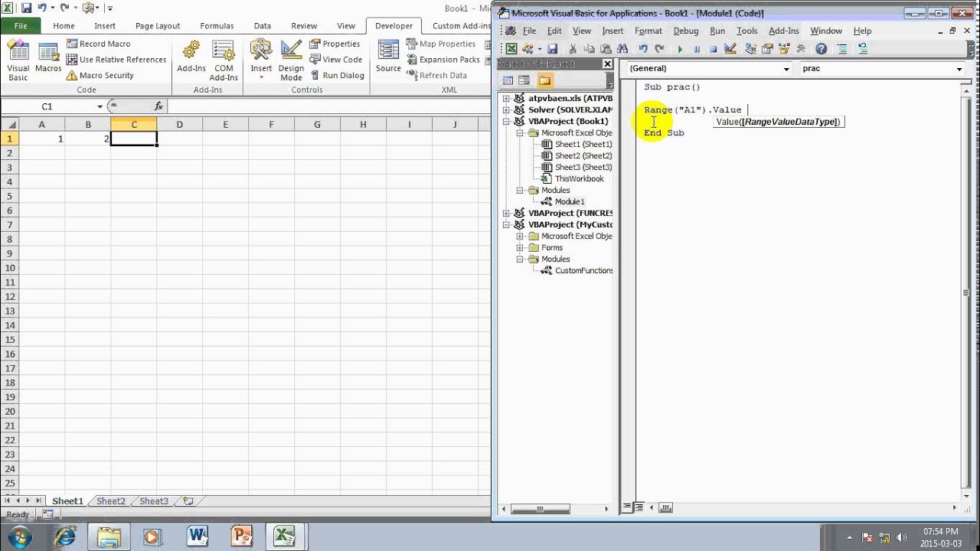The height and width of the screenshot is (551, 980).
Task: Click the View Microsoft Excel icon in VBA toolbar
Action: 511,49
